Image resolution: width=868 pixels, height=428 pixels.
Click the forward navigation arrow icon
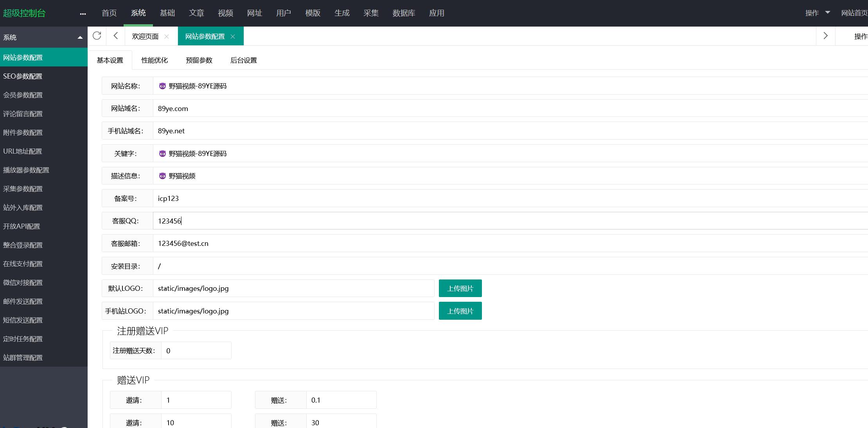826,36
